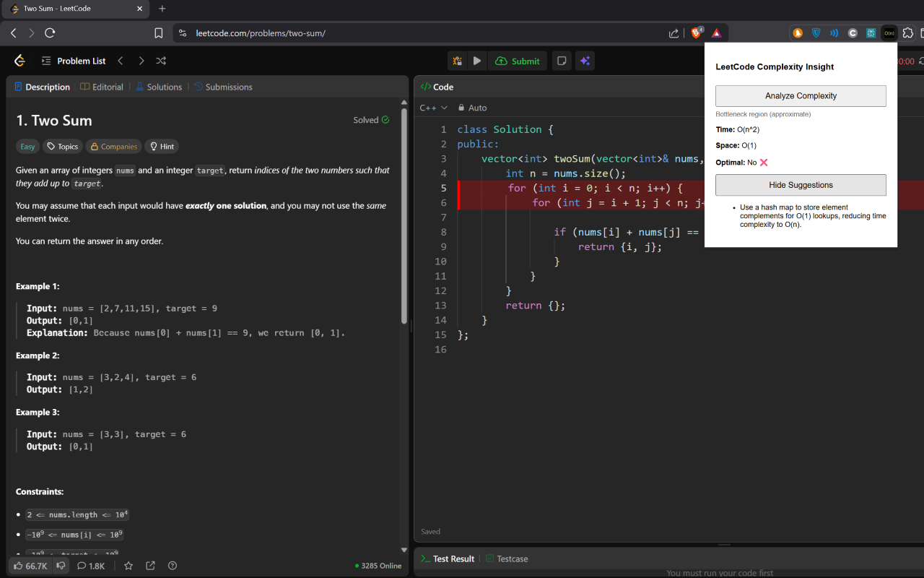Image resolution: width=924 pixels, height=578 pixels.
Task: Click the Submit button
Action: click(518, 61)
